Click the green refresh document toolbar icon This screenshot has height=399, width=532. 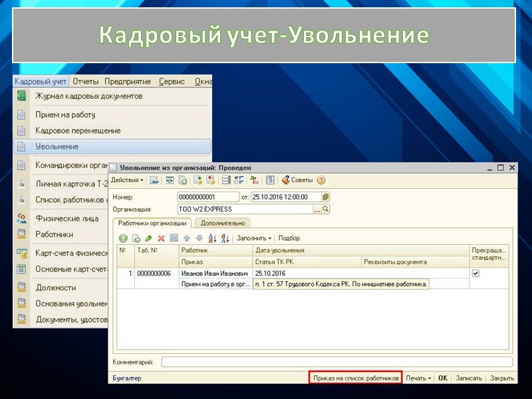tap(170, 180)
